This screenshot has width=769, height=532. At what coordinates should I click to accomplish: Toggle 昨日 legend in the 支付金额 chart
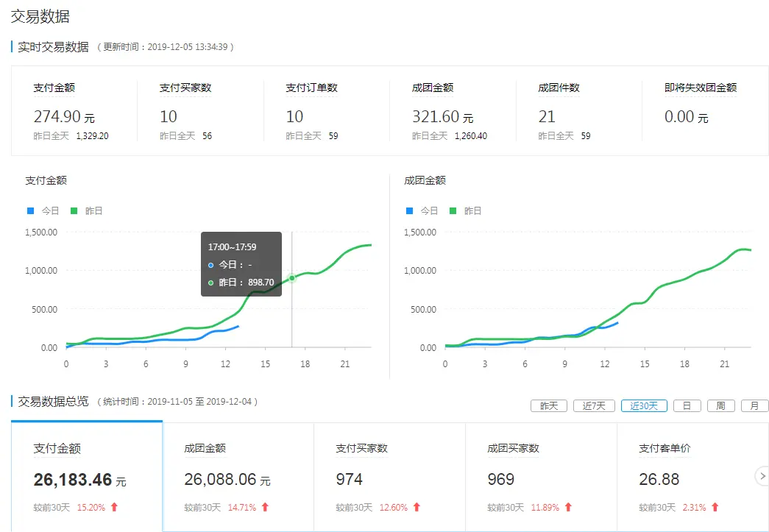point(86,210)
